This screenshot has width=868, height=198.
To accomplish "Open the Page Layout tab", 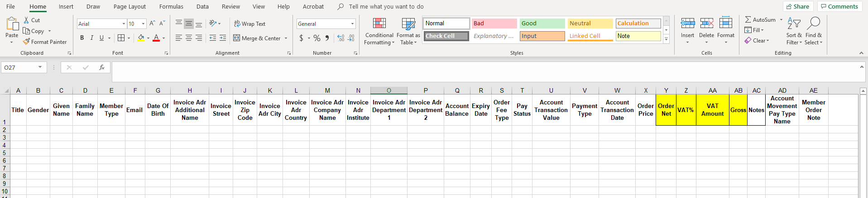I will [129, 6].
